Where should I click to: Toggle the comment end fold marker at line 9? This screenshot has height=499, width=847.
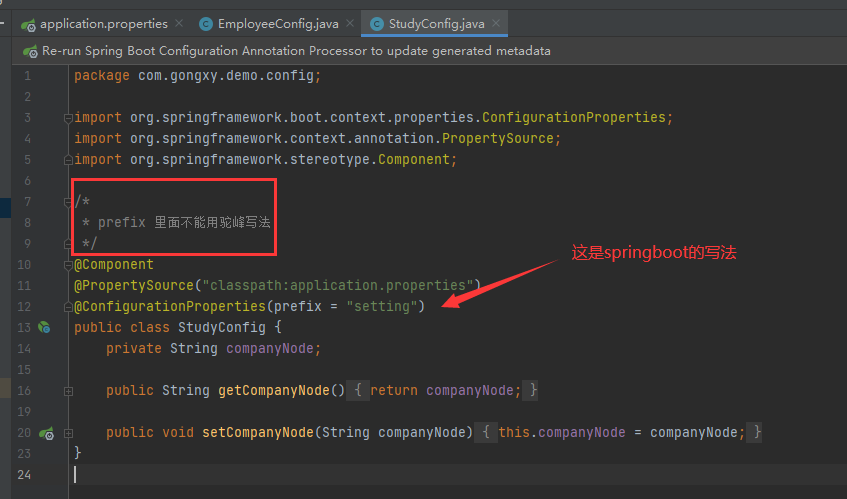pyautogui.click(x=68, y=244)
